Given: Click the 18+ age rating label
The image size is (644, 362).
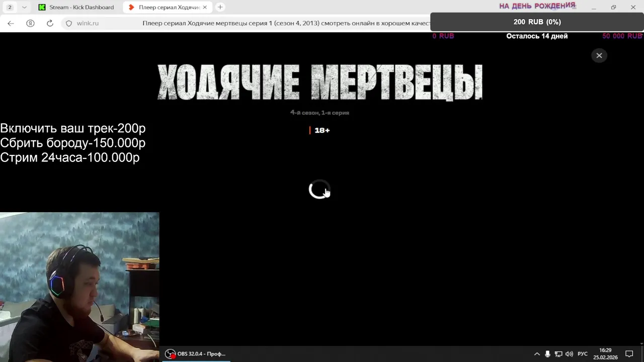Looking at the screenshot, I should [x=322, y=130].
